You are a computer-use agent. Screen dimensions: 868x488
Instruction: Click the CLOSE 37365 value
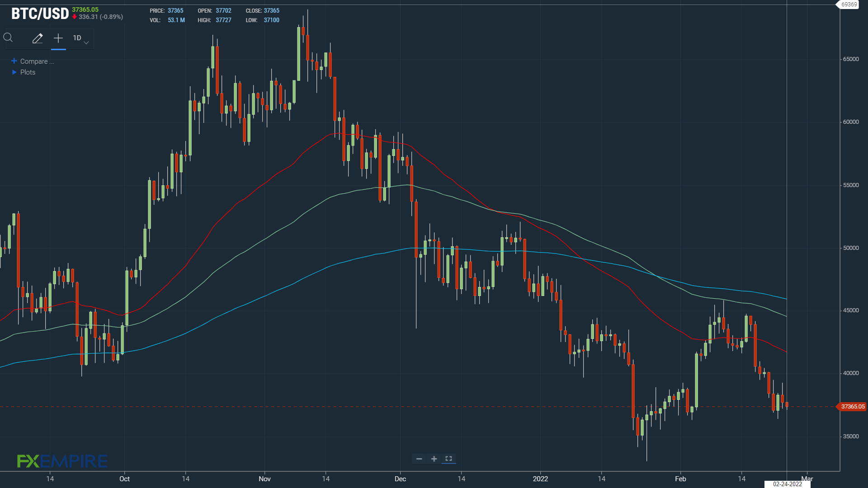271,11
